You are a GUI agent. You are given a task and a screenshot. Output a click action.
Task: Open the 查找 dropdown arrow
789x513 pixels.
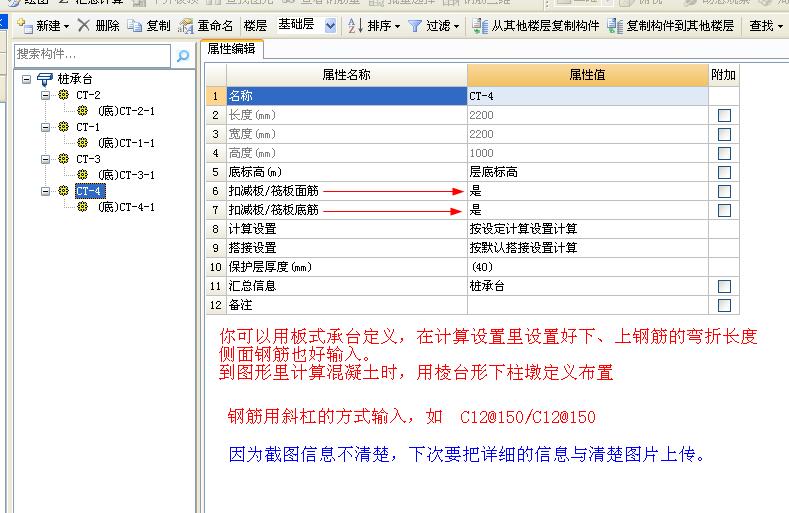780,26
